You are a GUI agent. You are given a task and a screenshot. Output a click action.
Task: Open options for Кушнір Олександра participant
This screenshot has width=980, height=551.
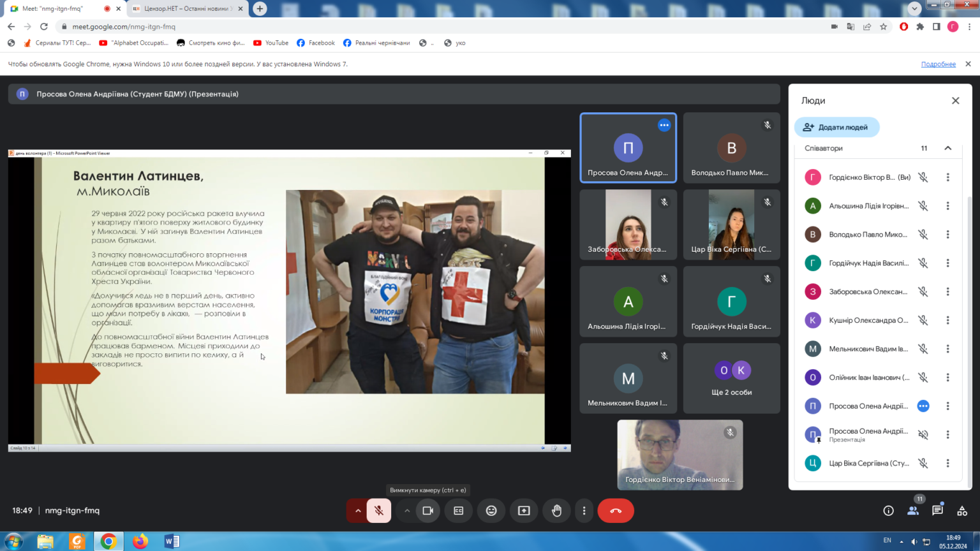(x=947, y=320)
